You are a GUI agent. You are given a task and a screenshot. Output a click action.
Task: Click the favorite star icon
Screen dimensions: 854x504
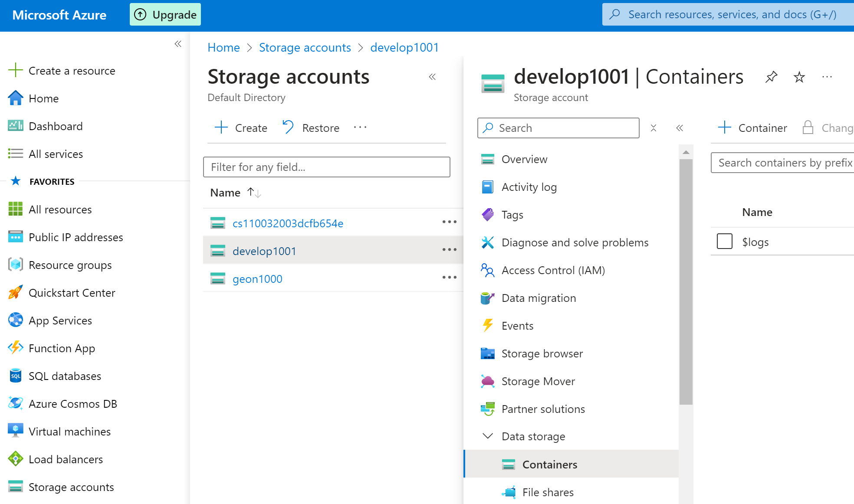(799, 77)
